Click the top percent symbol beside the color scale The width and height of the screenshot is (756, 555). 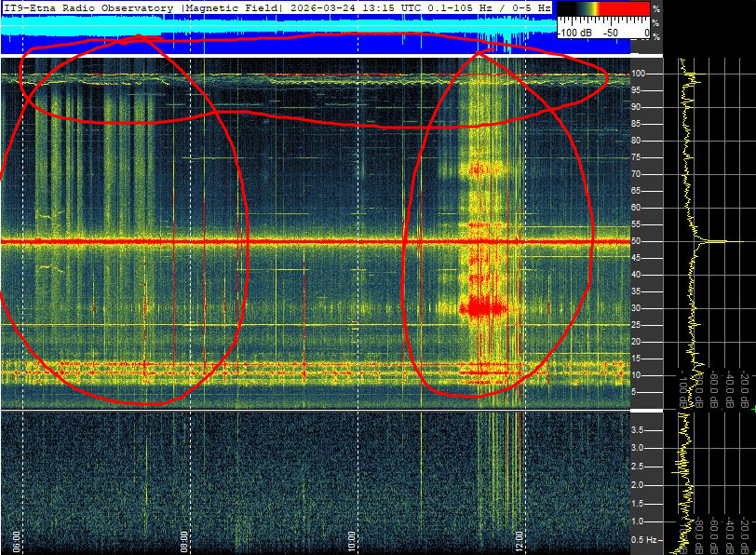[656, 8]
